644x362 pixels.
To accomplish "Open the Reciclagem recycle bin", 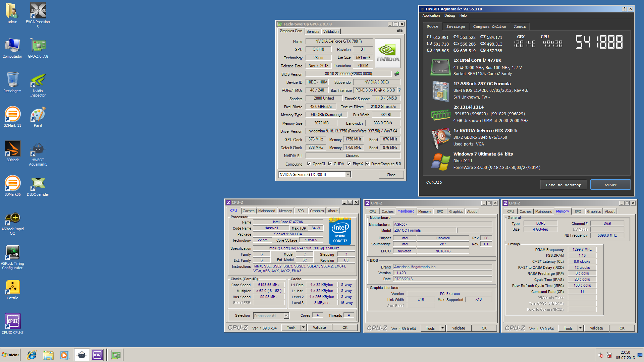I will [x=12, y=82].
